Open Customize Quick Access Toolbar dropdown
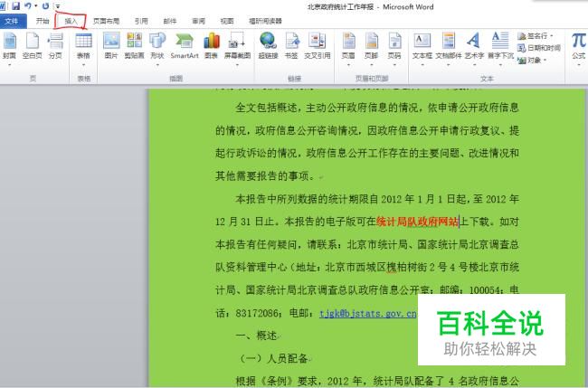This screenshot has height=388, width=588. [x=58, y=6]
